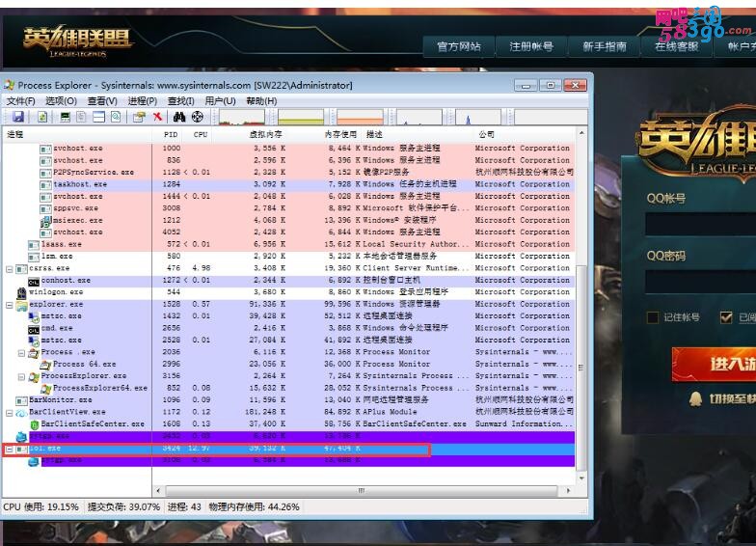Click the explorer.exe folder icon
This screenshot has height=546, width=756.
point(21,305)
